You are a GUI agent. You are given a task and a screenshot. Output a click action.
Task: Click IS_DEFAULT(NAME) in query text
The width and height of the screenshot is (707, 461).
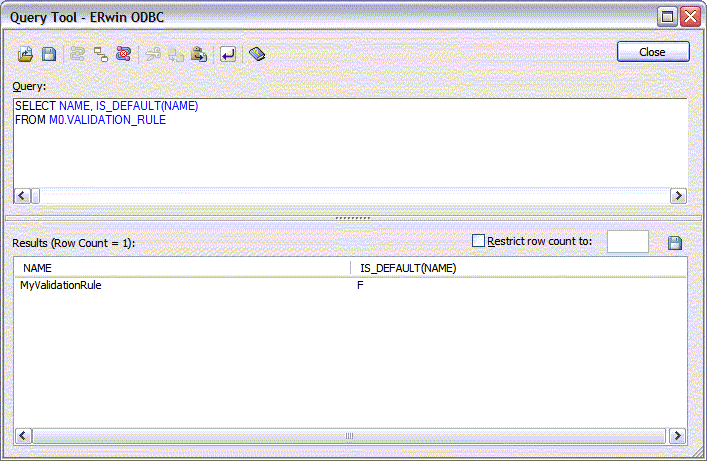(x=147, y=106)
